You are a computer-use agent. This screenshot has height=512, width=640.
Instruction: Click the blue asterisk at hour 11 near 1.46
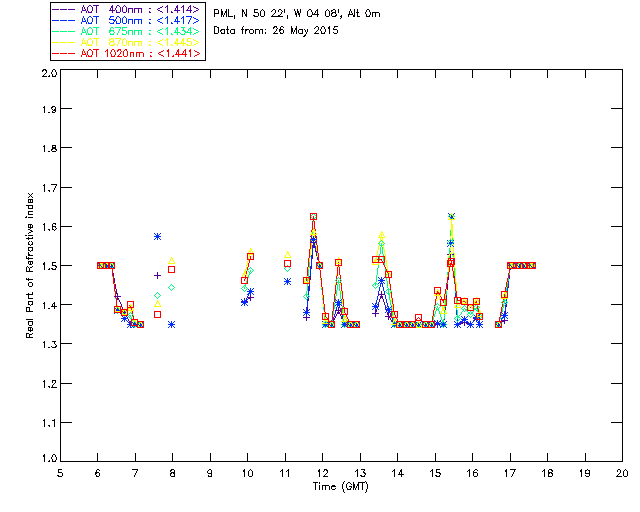pyautogui.click(x=287, y=282)
